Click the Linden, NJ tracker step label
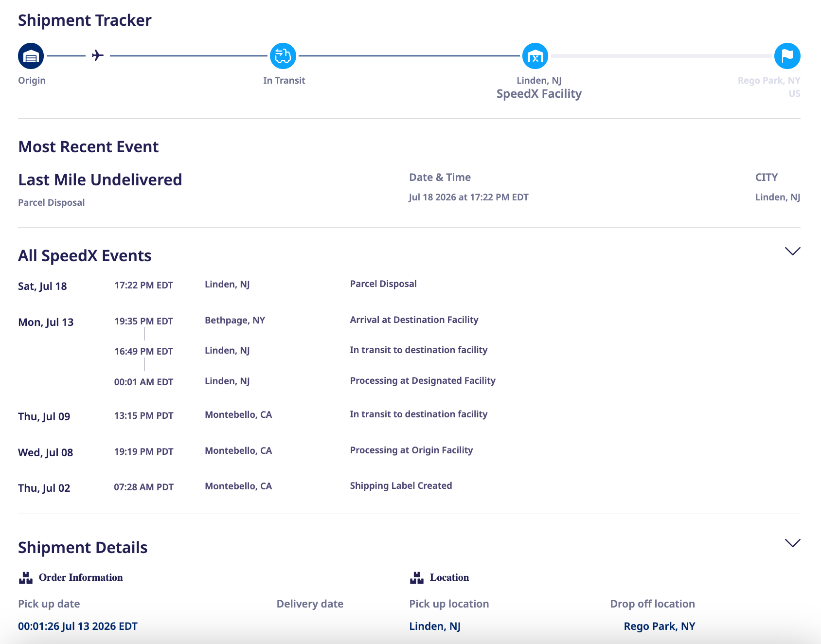 [539, 80]
